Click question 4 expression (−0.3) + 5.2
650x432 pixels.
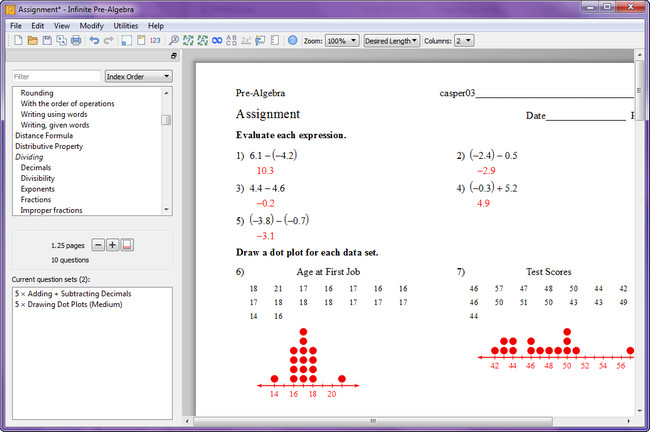point(493,188)
